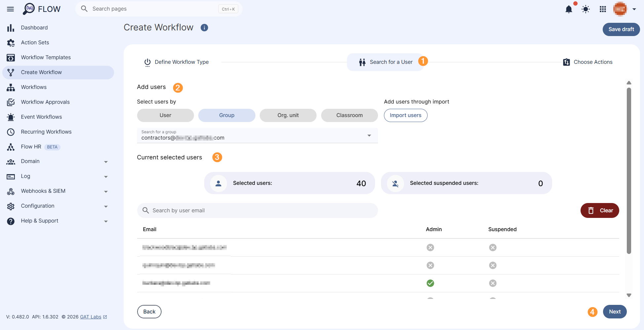Click the Webhooks & SIEM icon
The image size is (644, 330).
tap(11, 191)
